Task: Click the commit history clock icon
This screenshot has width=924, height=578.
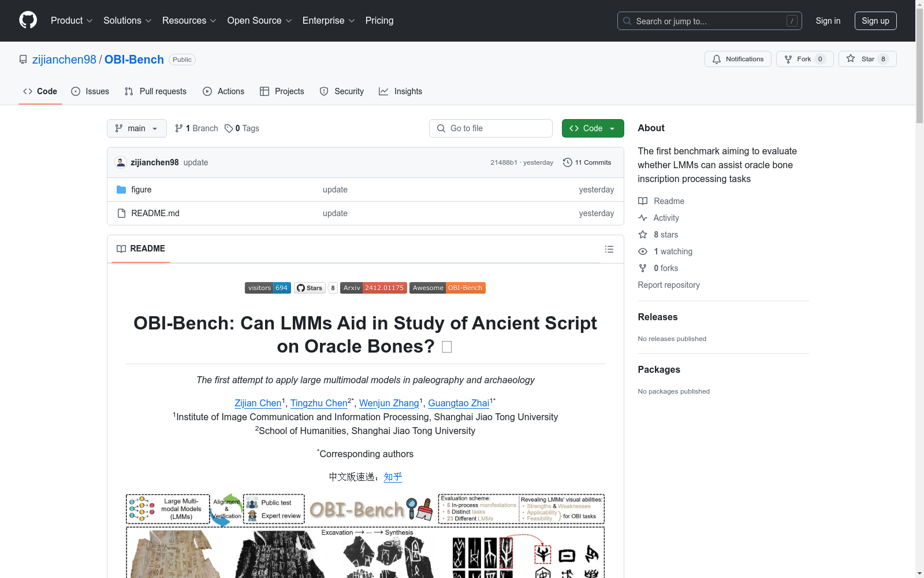Action: [x=567, y=162]
